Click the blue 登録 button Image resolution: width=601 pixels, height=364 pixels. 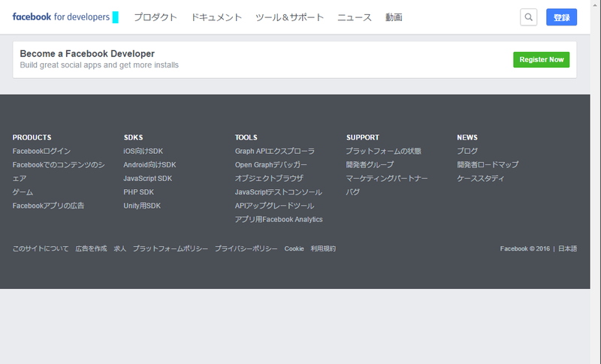(x=561, y=17)
